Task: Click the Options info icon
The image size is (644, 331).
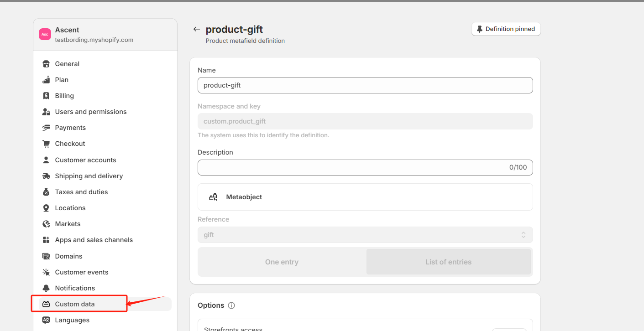Action: click(x=231, y=305)
